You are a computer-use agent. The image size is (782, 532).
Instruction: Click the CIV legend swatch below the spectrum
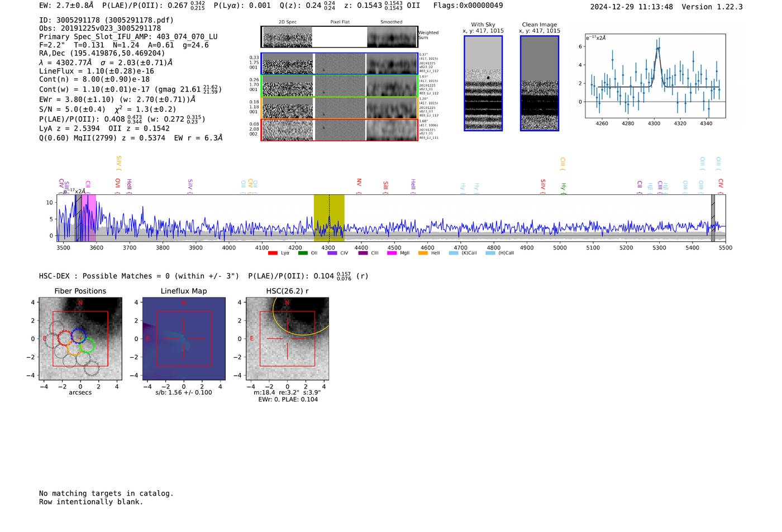tap(332, 253)
